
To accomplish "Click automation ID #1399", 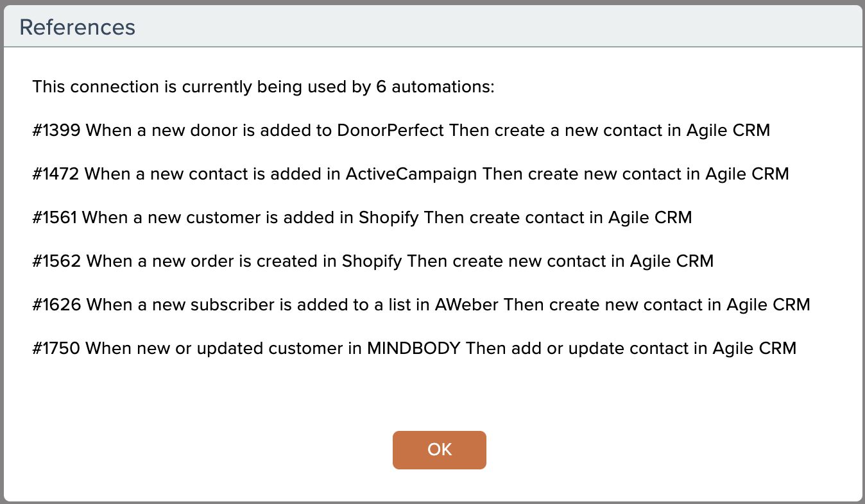I will coord(56,130).
